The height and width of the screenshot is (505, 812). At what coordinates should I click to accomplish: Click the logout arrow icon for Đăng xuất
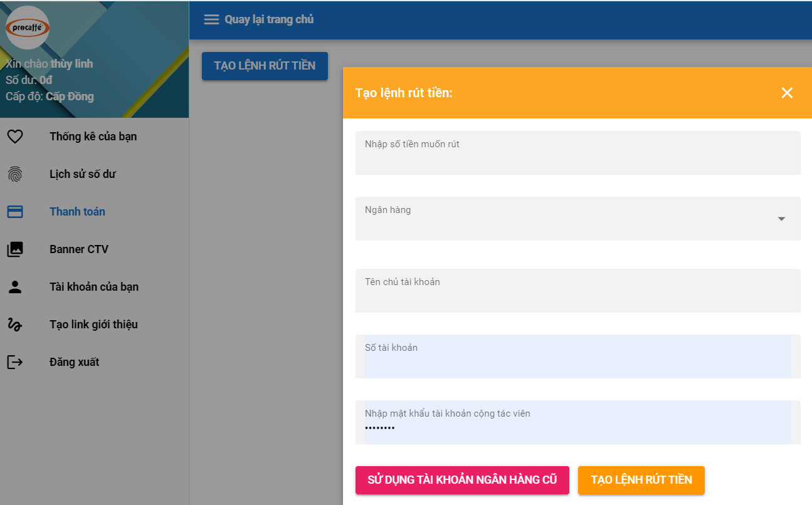15,362
